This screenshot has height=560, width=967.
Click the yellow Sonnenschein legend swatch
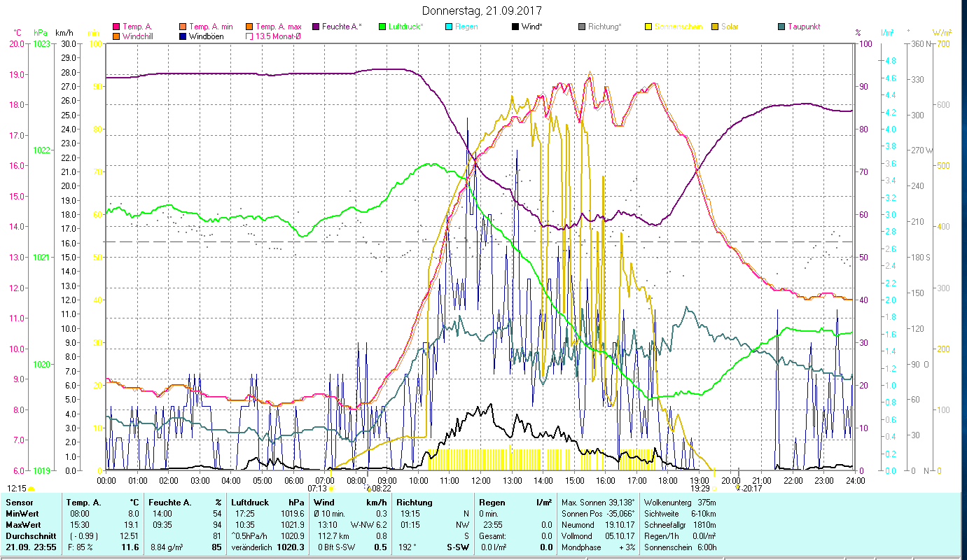tap(648, 27)
